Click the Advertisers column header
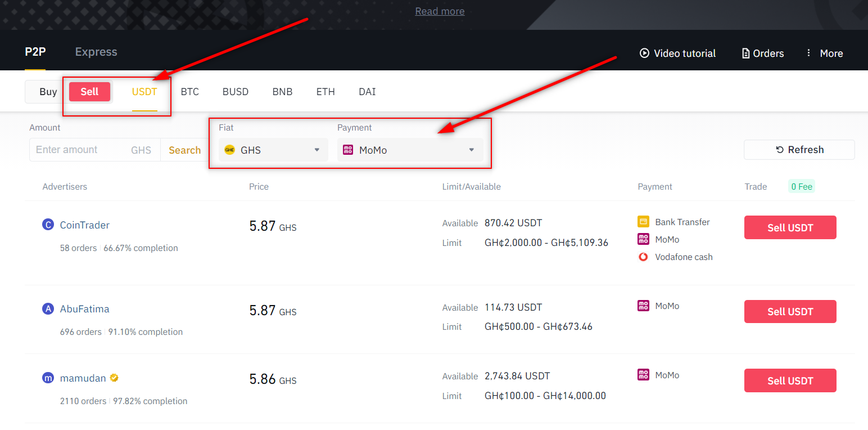Viewport: 868px width, 430px height. 65,186
